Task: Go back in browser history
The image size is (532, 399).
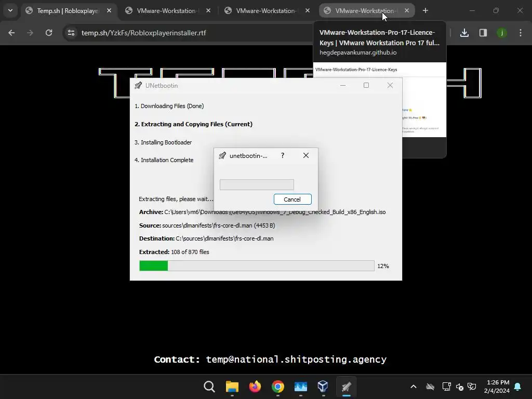Action: click(11, 33)
